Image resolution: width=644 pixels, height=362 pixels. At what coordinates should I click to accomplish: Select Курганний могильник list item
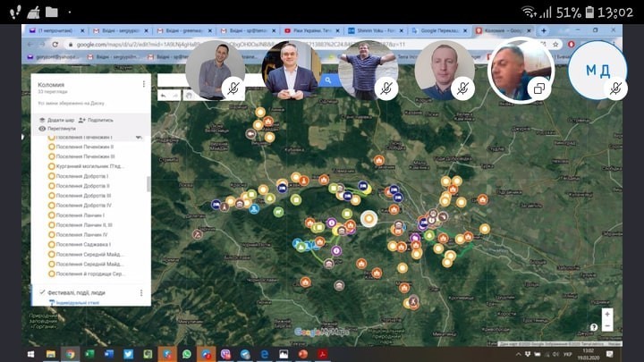88,166
